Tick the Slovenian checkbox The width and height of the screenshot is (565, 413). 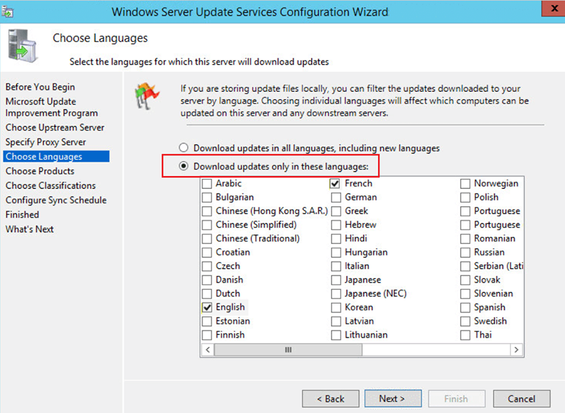[465, 294]
